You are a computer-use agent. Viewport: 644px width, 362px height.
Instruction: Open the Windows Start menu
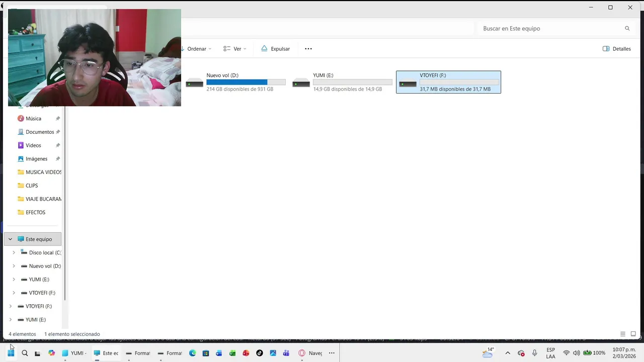pyautogui.click(x=11, y=353)
